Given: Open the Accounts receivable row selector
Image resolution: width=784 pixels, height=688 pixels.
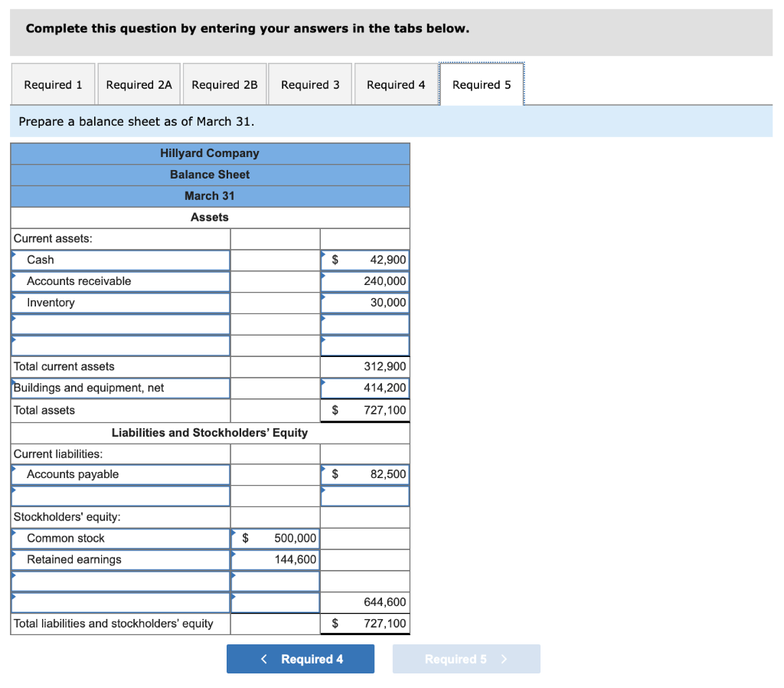Looking at the screenshot, I should pyautogui.click(x=13, y=276).
